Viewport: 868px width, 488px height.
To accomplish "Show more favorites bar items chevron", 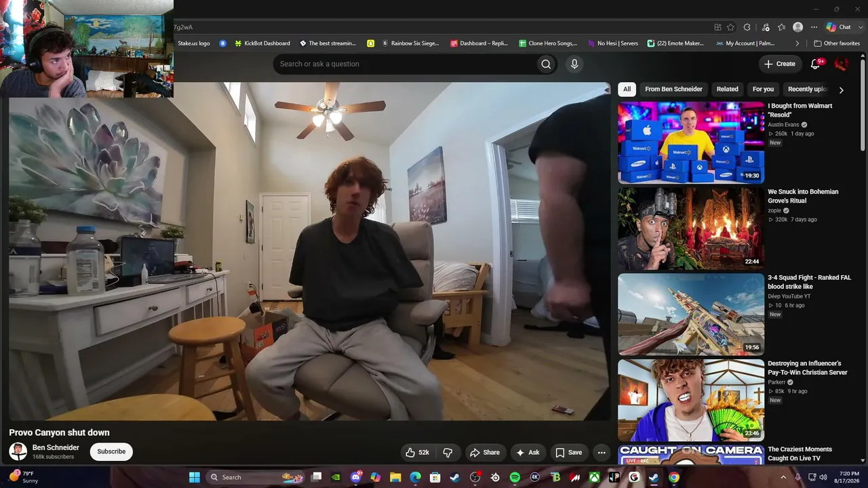I will point(797,43).
